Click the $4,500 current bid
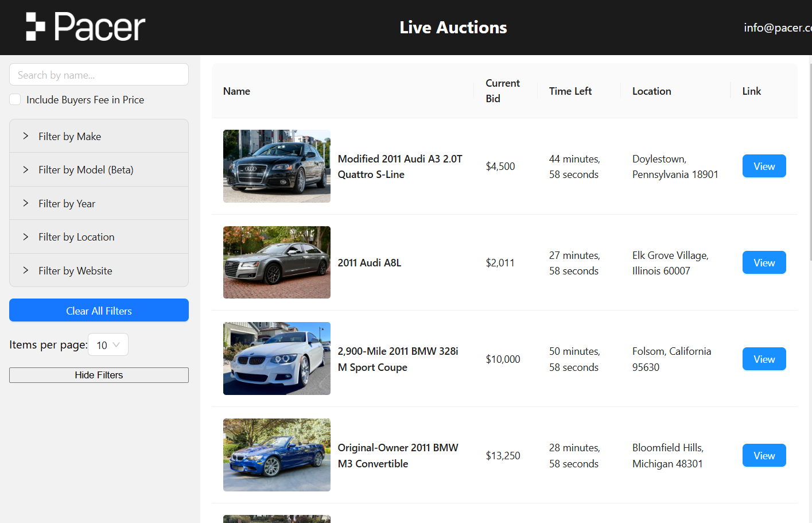 [500, 166]
